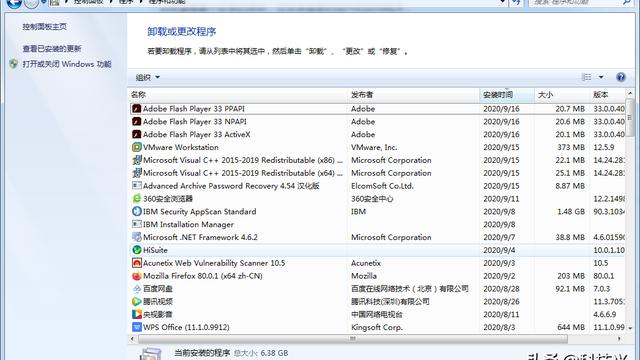Open 打开或关闭 Windows 功能 link
The height and width of the screenshot is (360, 640).
pyautogui.click(x=67, y=64)
